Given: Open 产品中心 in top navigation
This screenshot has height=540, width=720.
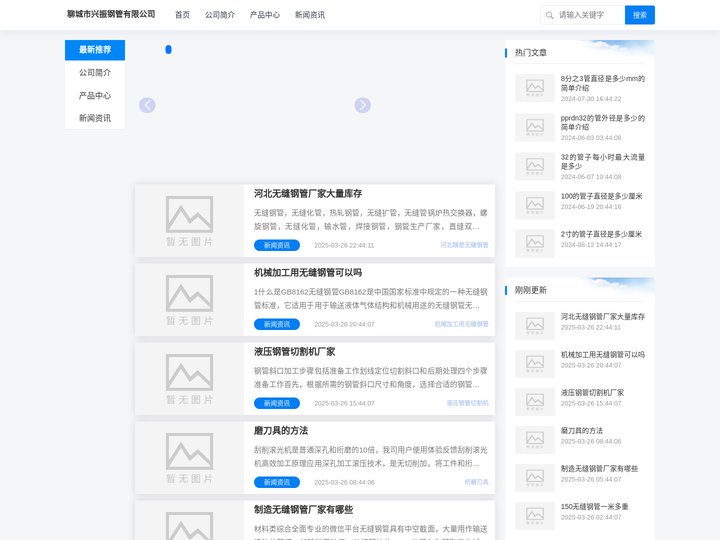Looking at the screenshot, I should pos(265,15).
